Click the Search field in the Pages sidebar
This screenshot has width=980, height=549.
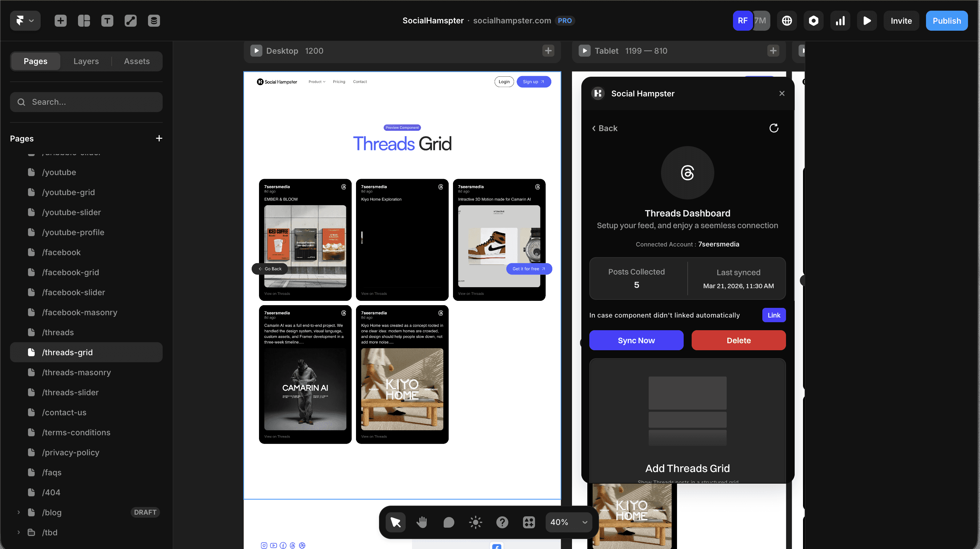(x=86, y=102)
